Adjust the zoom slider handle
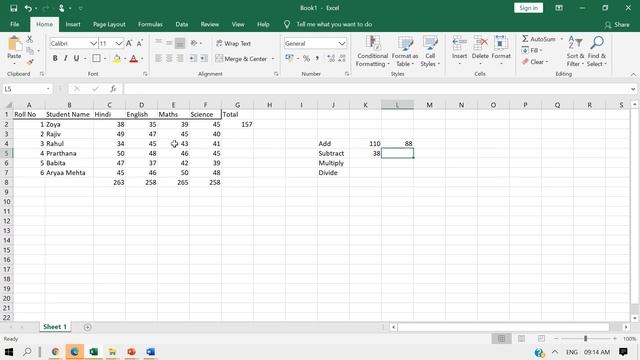Viewport: 640px width, 360px height. pyautogui.click(x=585, y=339)
